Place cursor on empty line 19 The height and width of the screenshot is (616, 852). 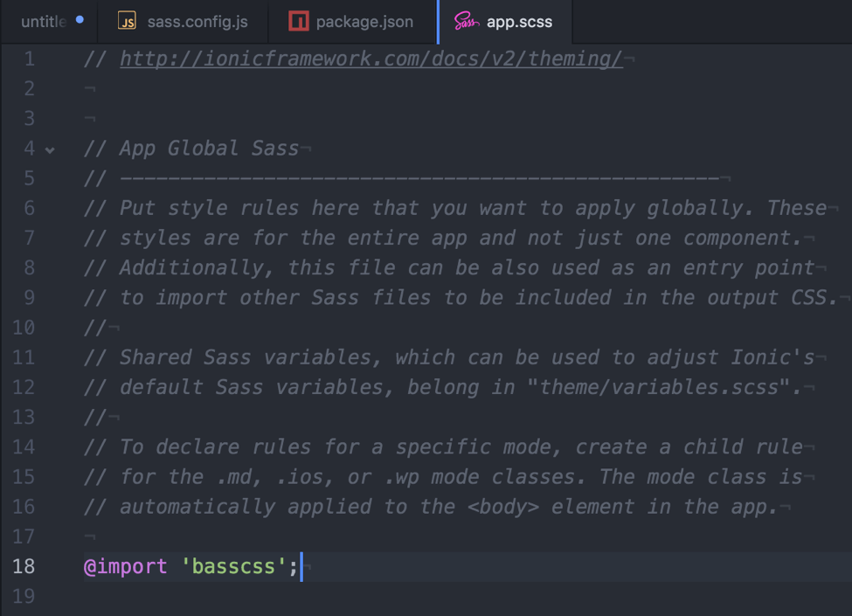[350, 597]
